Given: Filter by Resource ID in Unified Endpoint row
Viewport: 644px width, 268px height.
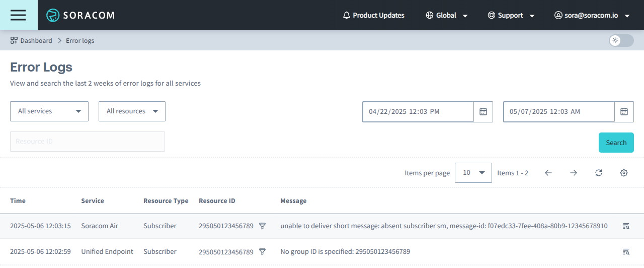Looking at the screenshot, I should point(262,251).
